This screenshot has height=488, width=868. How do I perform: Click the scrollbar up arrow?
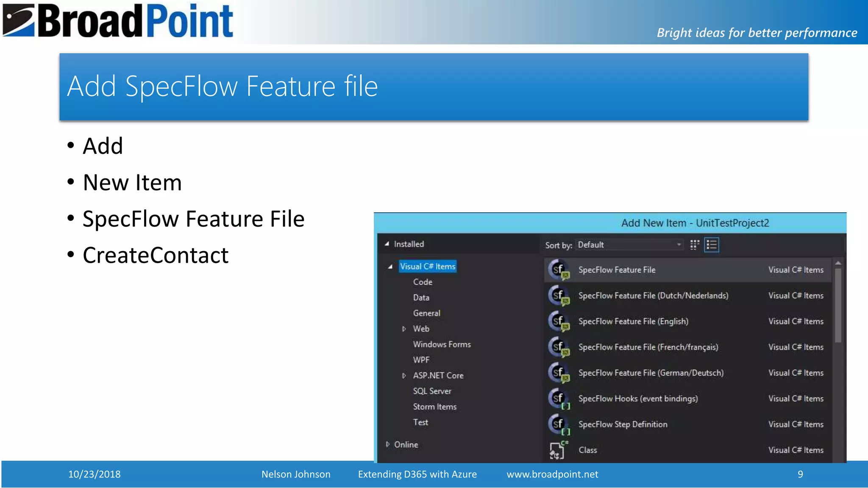[x=838, y=263]
